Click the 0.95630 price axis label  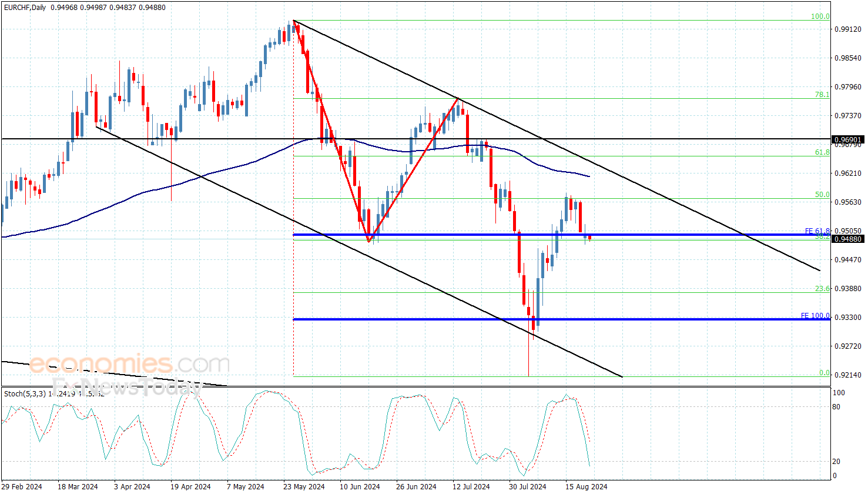(x=848, y=202)
